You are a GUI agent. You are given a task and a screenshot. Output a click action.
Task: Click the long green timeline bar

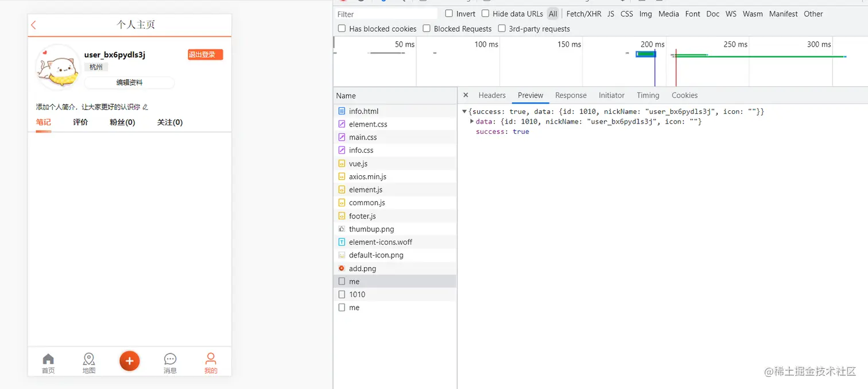click(759, 56)
